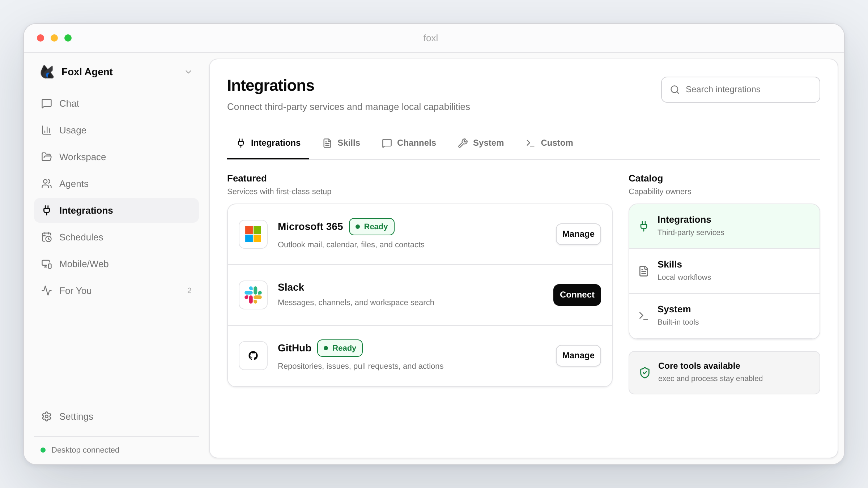
Task: Click the terminal prompt icon on the Custom tab
Action: tap(530, 143)
